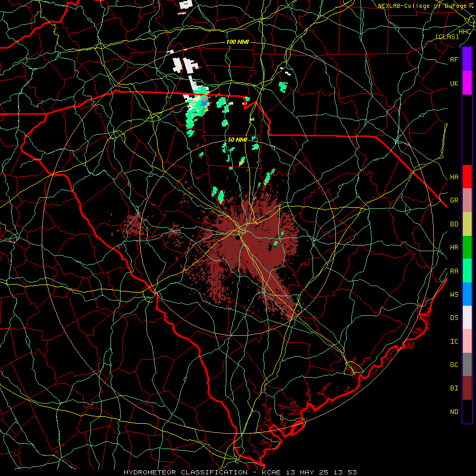Click the DS legend label
The image size is (476, 476).
[454, 317]
